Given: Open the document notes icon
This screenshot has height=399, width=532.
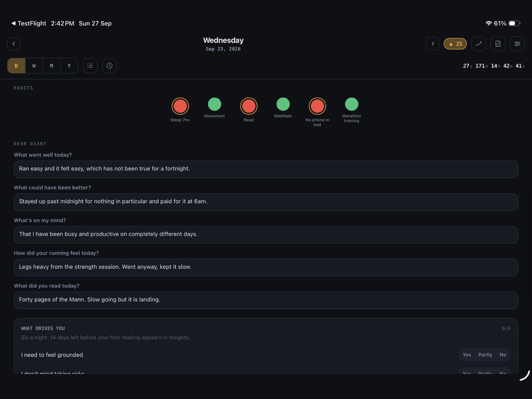Looking at the screenshot, I should [498, 44].
